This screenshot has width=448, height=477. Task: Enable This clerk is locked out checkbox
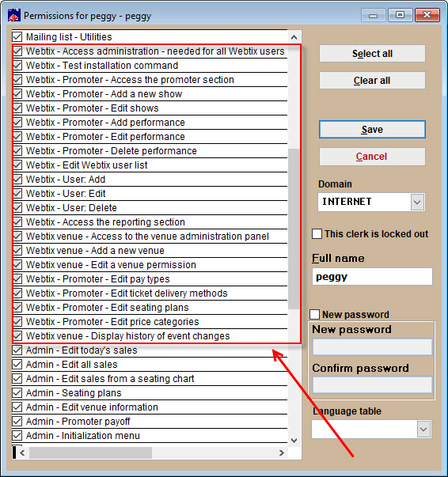pyautogui.click(x=317, y=234)
